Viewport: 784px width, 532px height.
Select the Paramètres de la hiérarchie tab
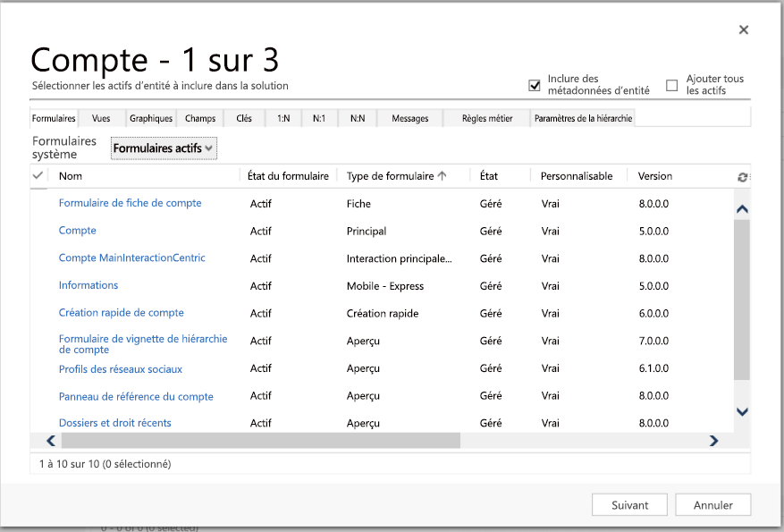pos(583,118)
